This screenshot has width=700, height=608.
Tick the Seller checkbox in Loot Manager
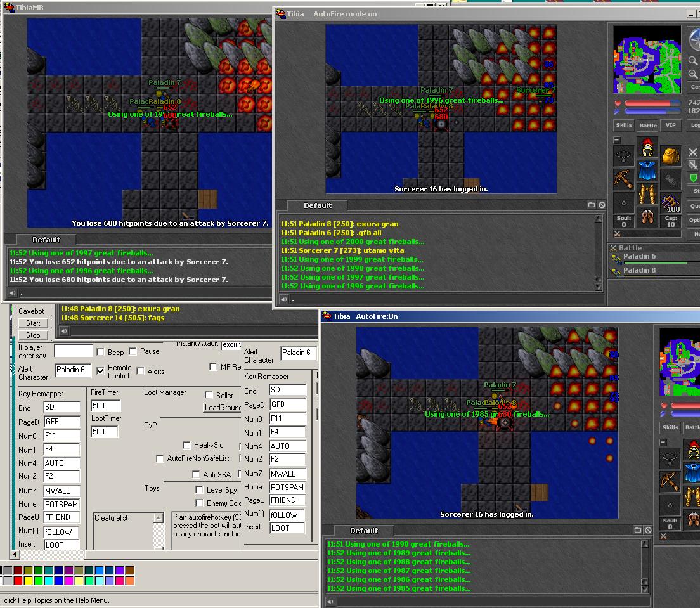(209, 395)
